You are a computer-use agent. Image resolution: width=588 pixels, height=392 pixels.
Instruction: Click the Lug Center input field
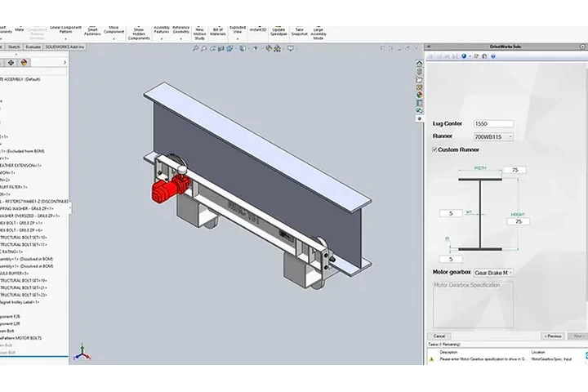[x=493, y=124]
